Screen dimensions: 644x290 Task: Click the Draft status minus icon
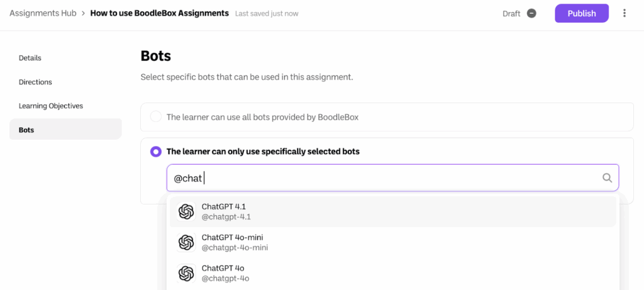(x=531, y=13)
